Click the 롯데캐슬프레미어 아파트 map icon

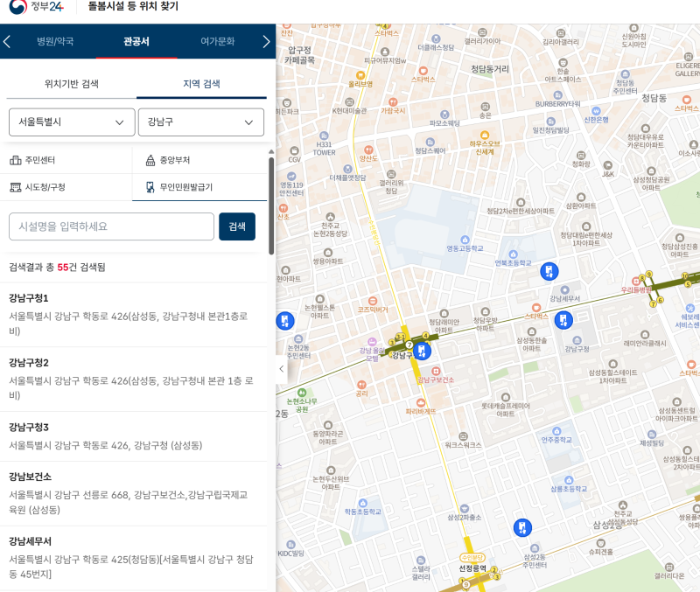pyautogui.click(x=506, y=397)
